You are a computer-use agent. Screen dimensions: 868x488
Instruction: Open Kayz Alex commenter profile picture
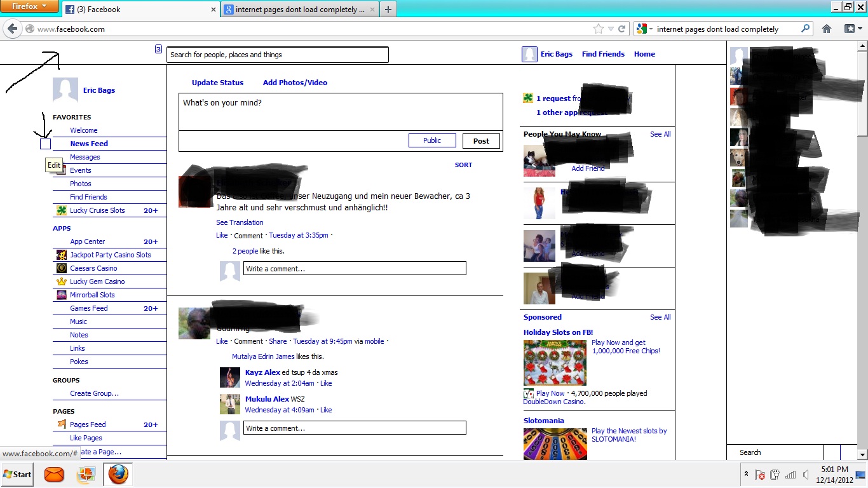coord(230,377)
